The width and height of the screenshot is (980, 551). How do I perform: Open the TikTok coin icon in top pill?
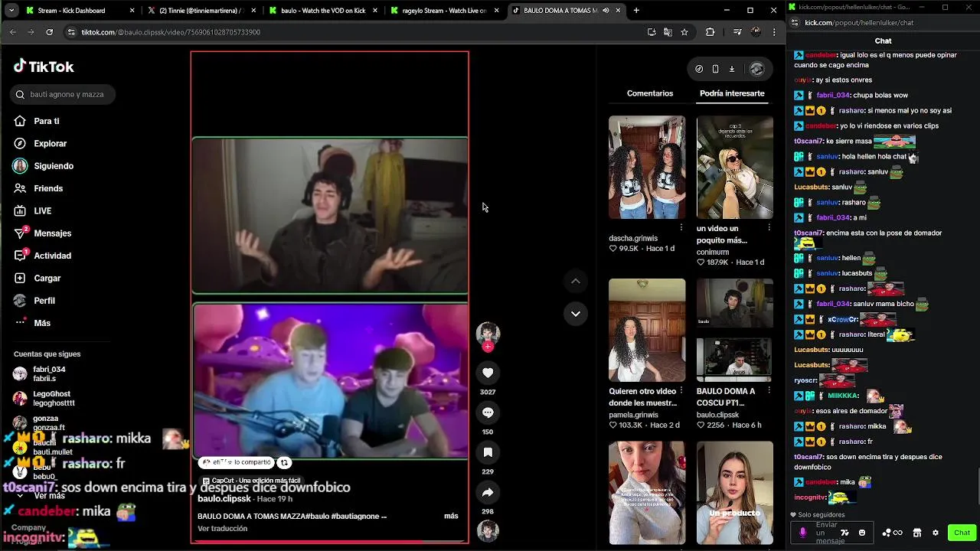tap(699, 69)
